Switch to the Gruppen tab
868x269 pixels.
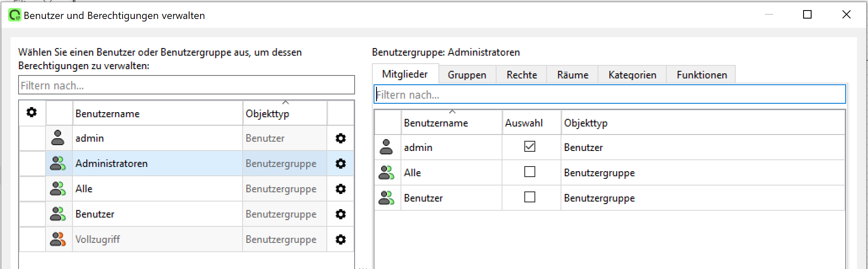pyautogui.click(x=467, y=75)
